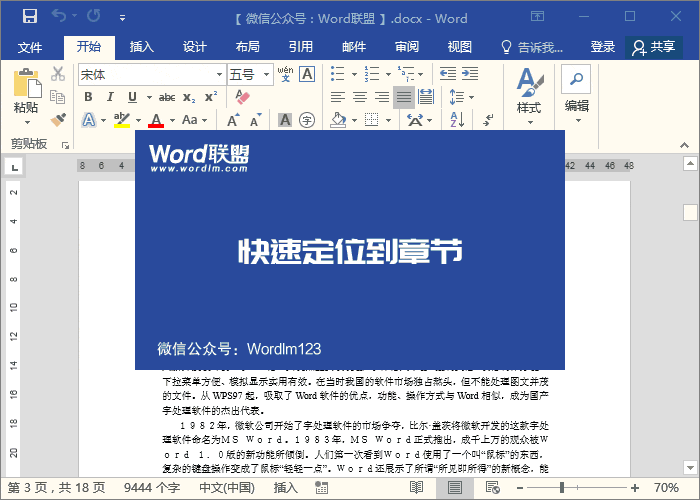Click the borders grid icon
Screen dimensions: 700x500
tap(371, 120)
